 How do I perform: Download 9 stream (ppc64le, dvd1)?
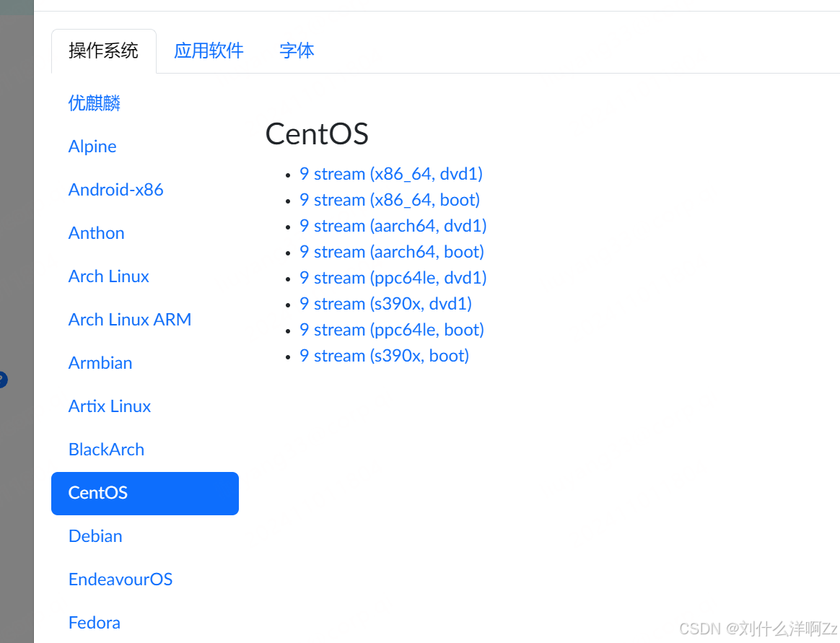[x=393, y=278]
